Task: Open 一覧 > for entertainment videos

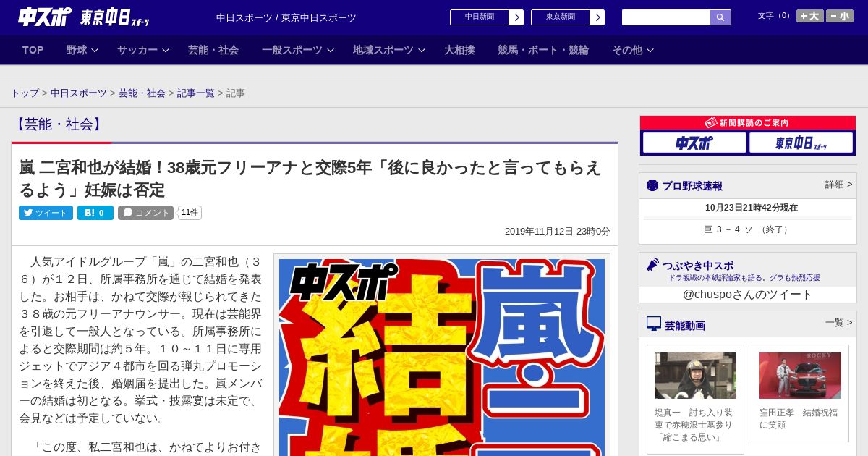Action: pyautogui.click(x=839, y=322)
